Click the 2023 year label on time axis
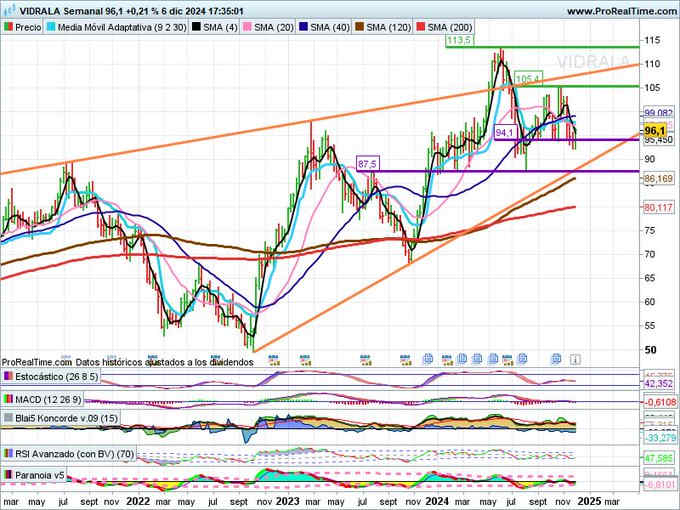The image size is (680, 510). point(288,501)
